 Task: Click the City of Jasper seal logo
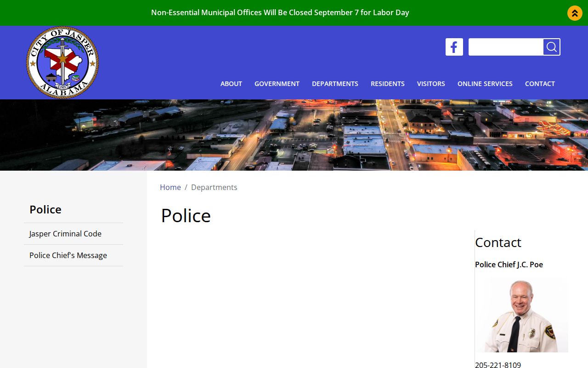pos(62,62)
